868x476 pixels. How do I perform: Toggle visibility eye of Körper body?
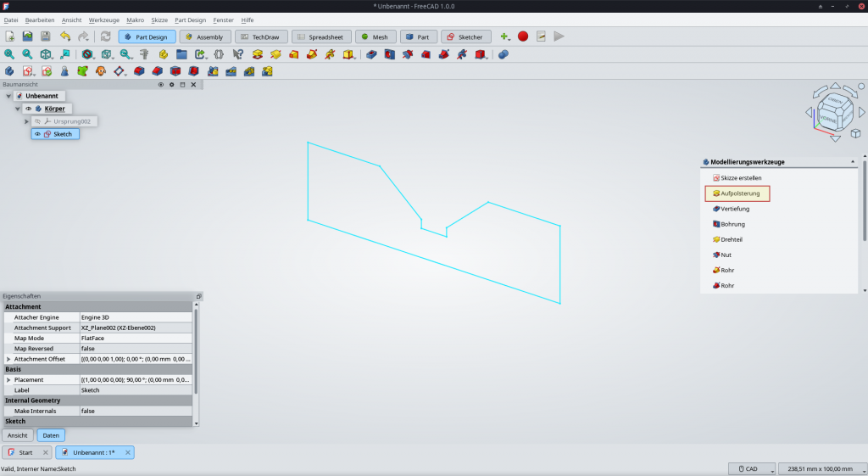click(x=28, y=109)
